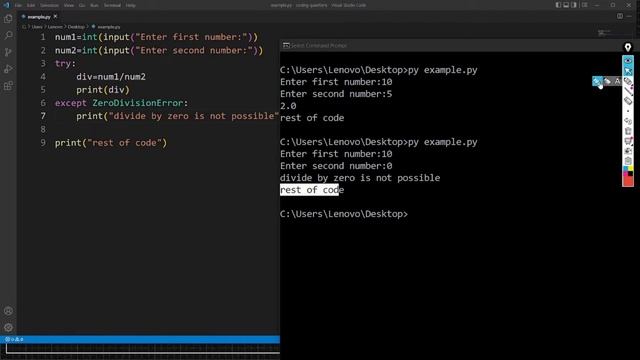This screenshot has width=640, height=360.
Task: Click the cart icon in annotation toolbar
Action: [x=628, y=141]
